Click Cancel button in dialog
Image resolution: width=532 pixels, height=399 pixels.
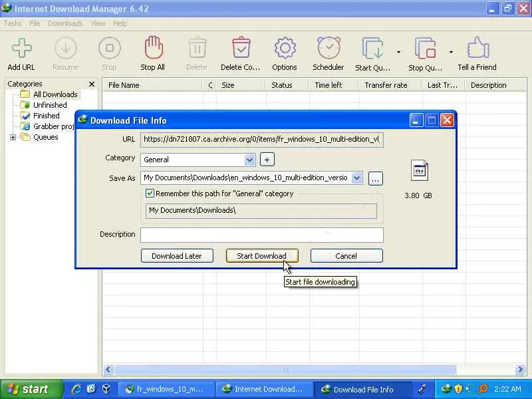[x=346, y=256]
